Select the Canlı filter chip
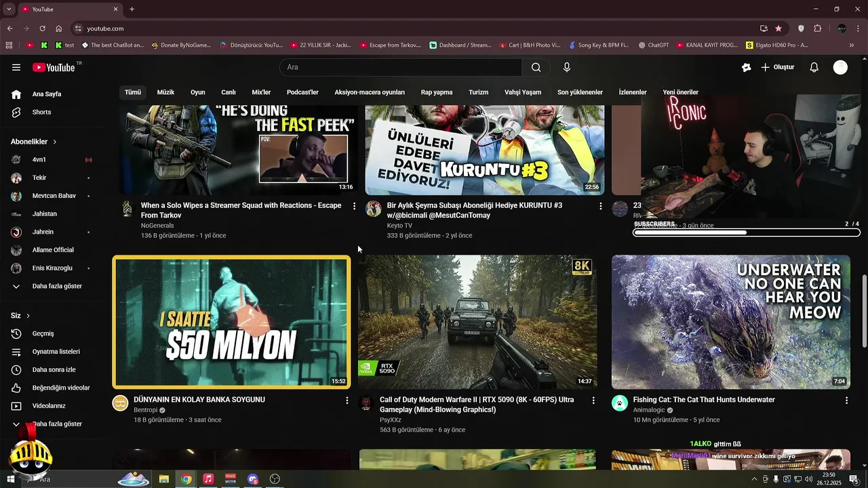Image resolution: width=868 pixels, height=488 pixels. [x=229, y=92]
